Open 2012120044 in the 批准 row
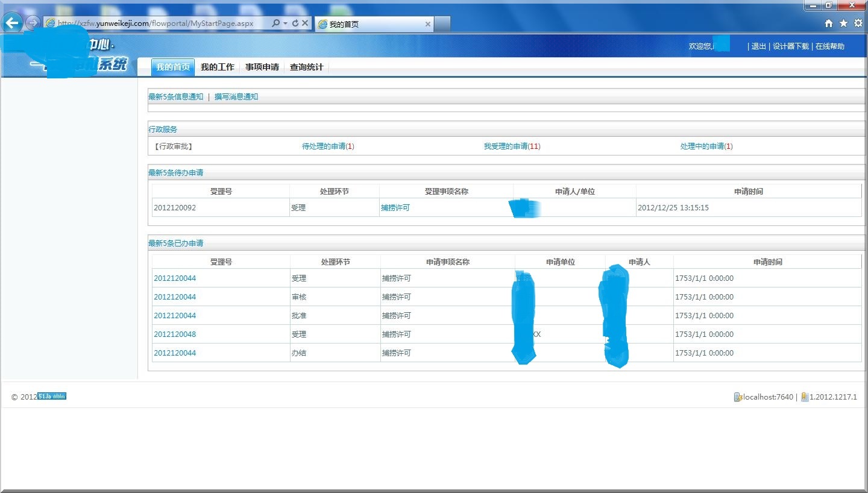The image size is (868, 493). point(175,316)
